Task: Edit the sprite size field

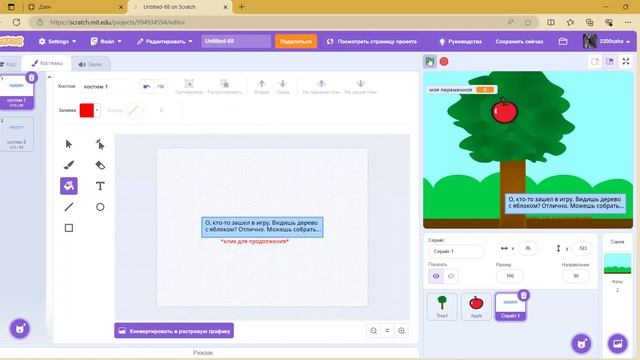Action: pyautogui.click(x=510, y=276)
